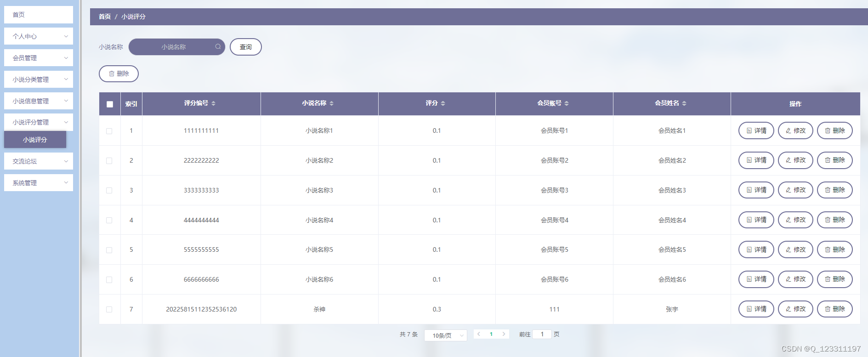
Task: Delete the 小说名称3 row
Action: (834, 190)
